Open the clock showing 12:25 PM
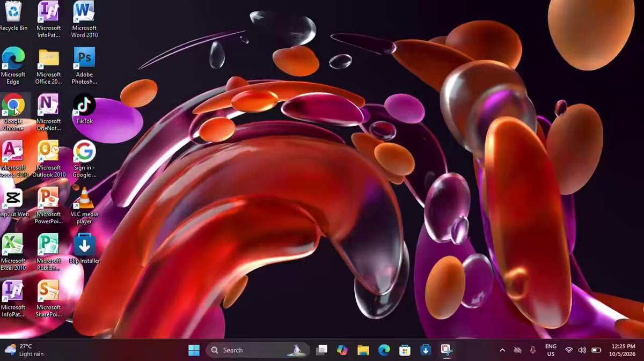The height and width of the screenshot is (361, 644). pos(623,350)
